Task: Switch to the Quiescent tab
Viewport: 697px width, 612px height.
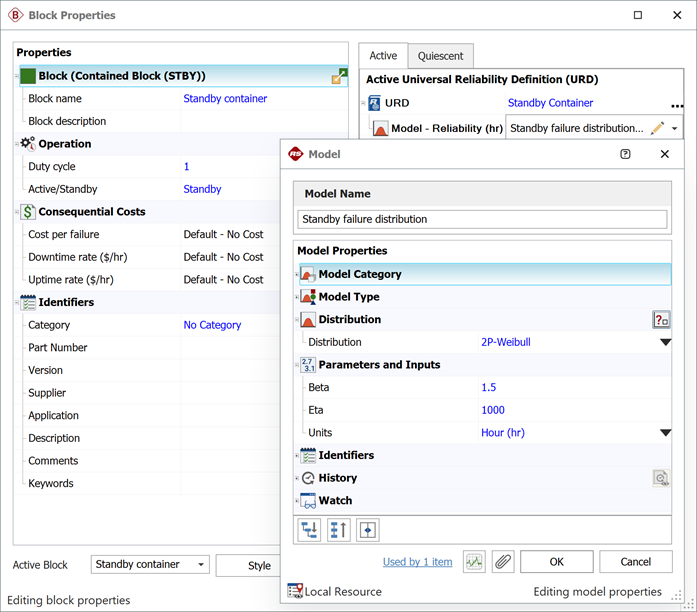Action: (440, 56)
